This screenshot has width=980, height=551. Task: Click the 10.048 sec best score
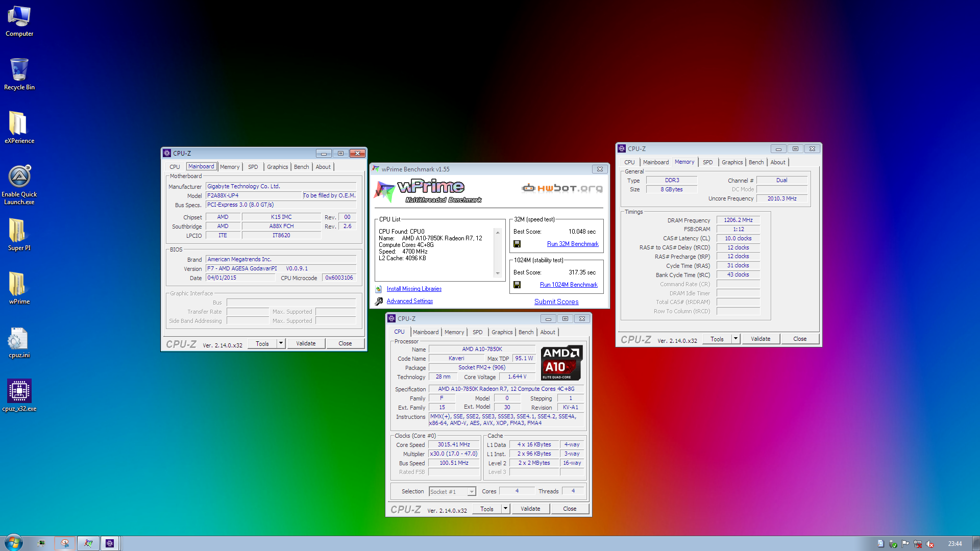coord(582,232)
